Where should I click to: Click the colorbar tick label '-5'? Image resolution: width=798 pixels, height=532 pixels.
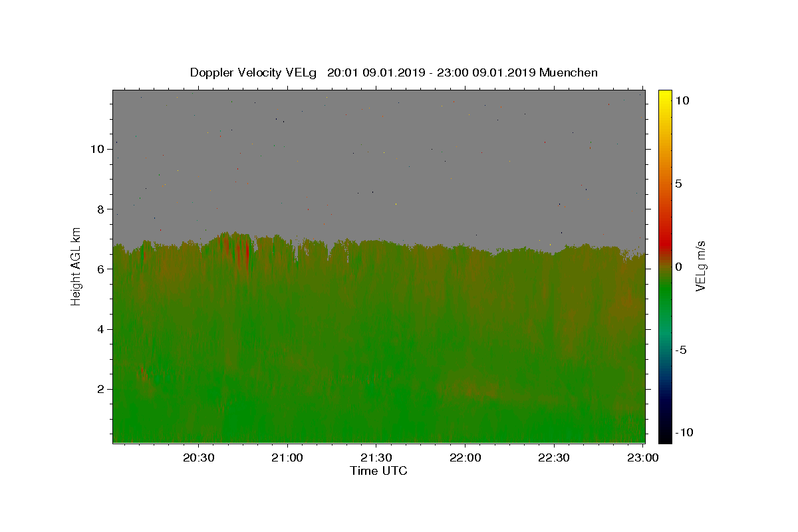coord(680,350)
